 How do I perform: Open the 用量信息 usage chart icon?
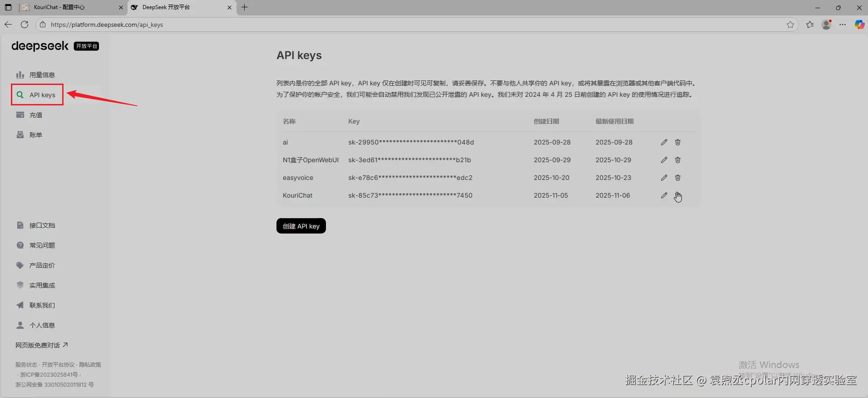20,75
